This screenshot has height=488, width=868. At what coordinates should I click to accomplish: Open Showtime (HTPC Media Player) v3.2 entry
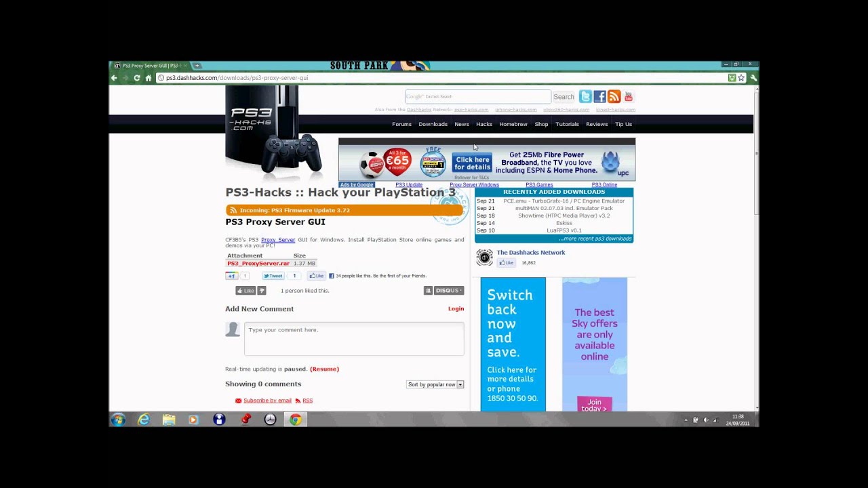(564, 216)
